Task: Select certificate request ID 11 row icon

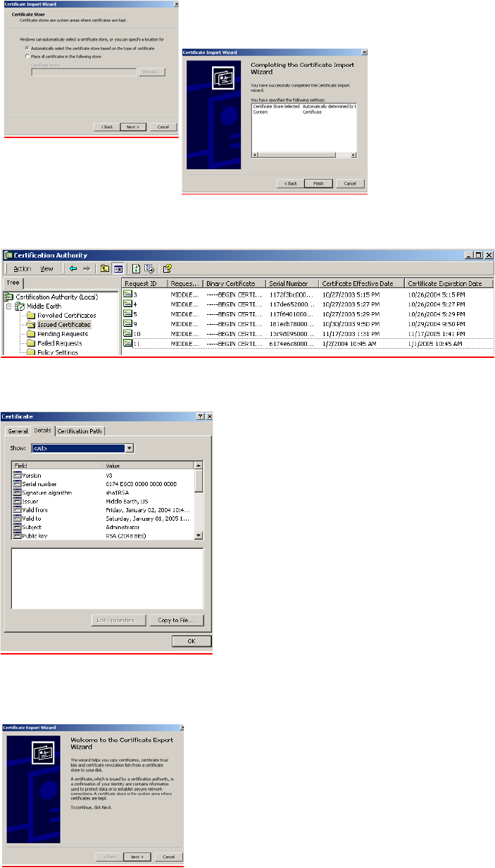Action: pyautogui.click(x=128, y=343)
